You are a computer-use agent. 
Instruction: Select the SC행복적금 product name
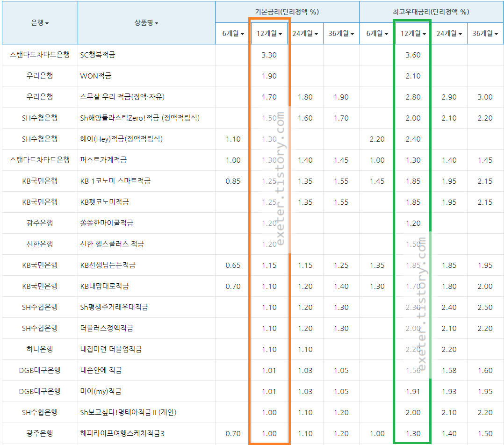[x=98, y=55]
